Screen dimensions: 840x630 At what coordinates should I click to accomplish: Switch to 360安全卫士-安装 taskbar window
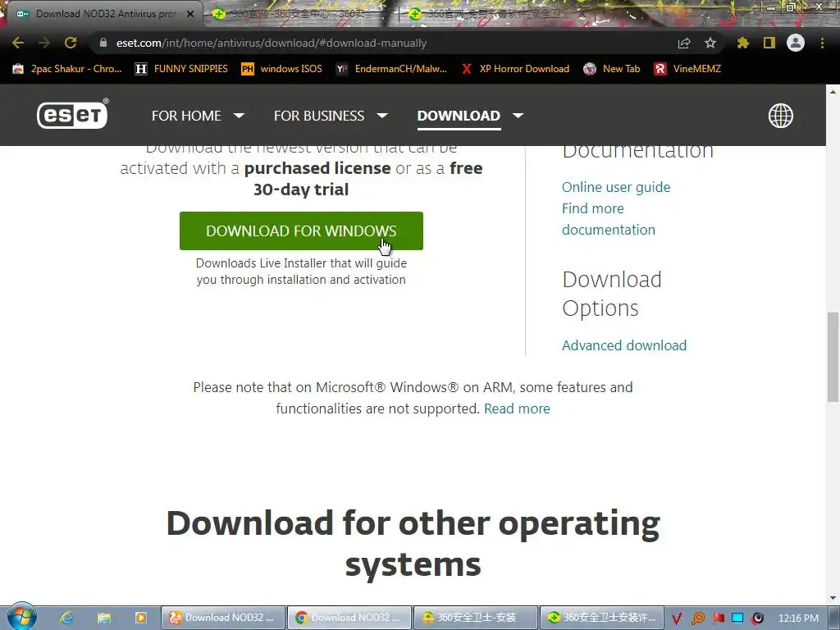(x=476, y=618)
